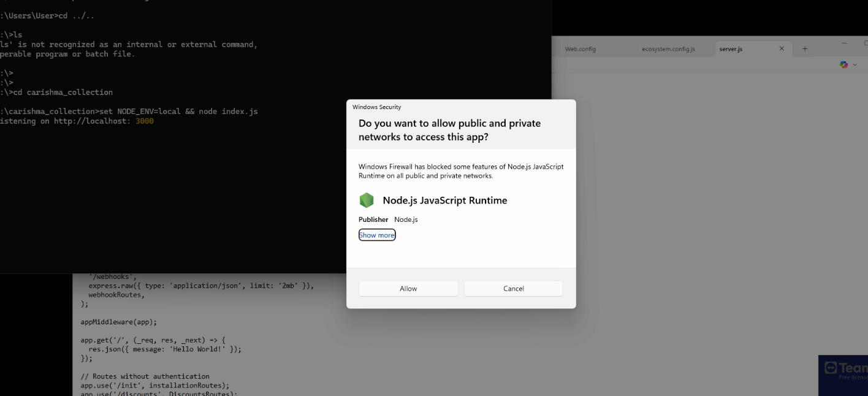Viewport: 868px width, 396px height.
Task: Click the 'cd carishma_collection' line in terminal
Action: pyautogui.click(x=56, y=93)
